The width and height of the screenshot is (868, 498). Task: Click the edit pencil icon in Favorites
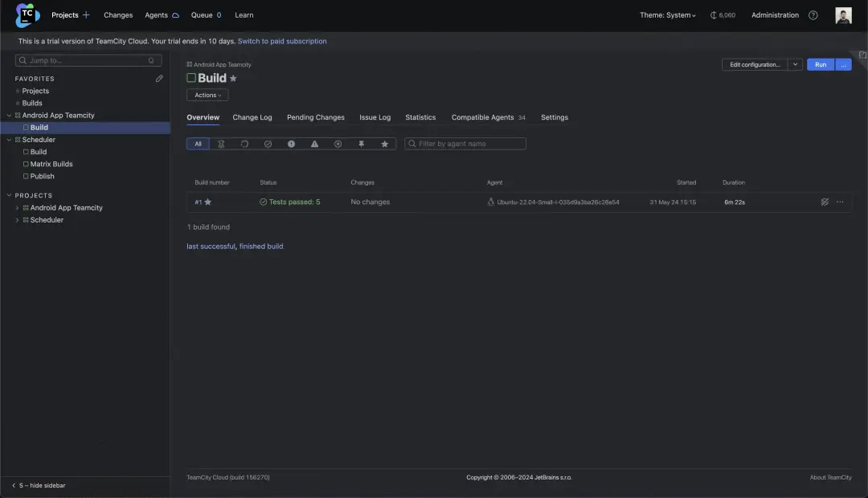click(159, 79)
